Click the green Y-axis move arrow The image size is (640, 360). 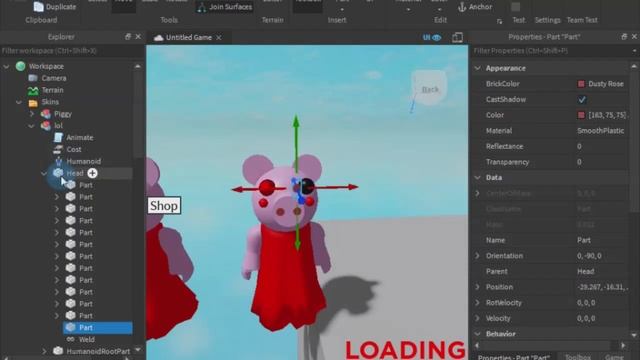coord(296,122)
